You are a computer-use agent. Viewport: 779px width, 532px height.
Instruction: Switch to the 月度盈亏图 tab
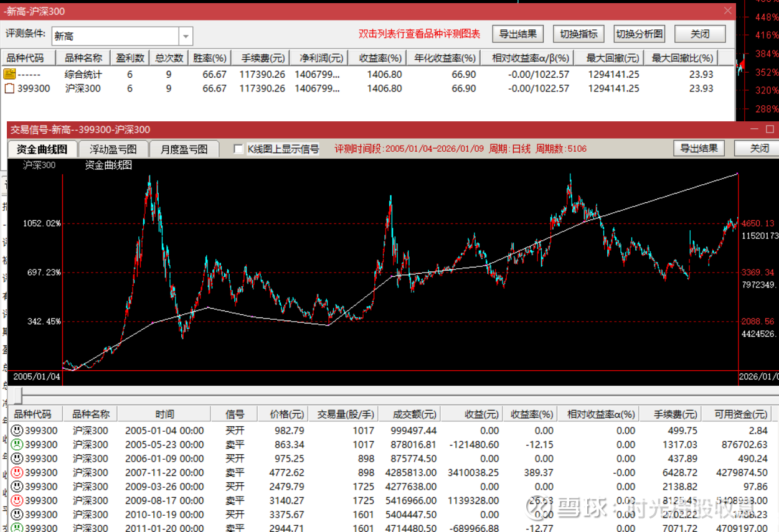click(185, 149)
